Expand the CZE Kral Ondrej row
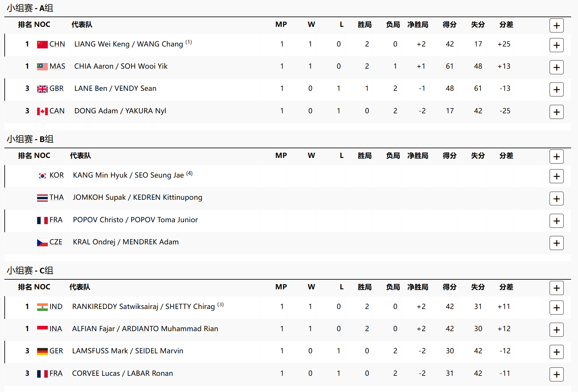Image resolution: width=578 pixels, height=392 pixels. tap(556, 243)
